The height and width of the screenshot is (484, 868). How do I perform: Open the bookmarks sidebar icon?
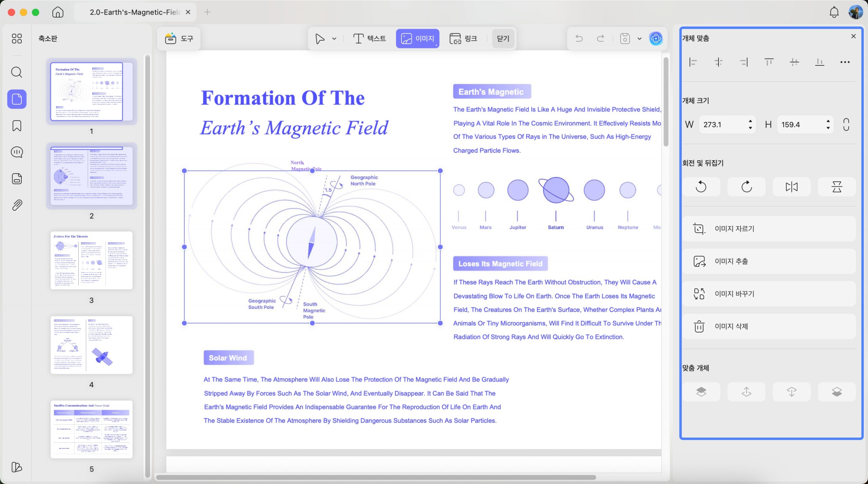tap(17, 126)
